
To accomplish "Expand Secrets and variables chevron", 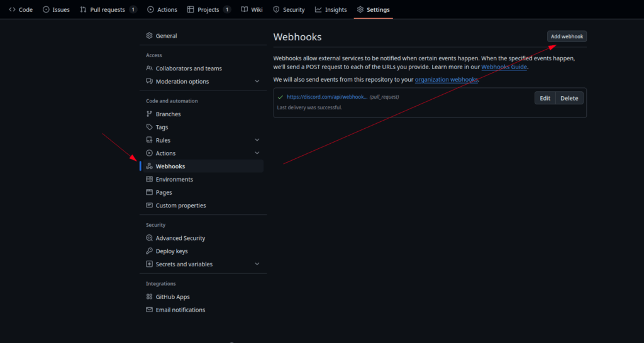I will pos(257,264).
